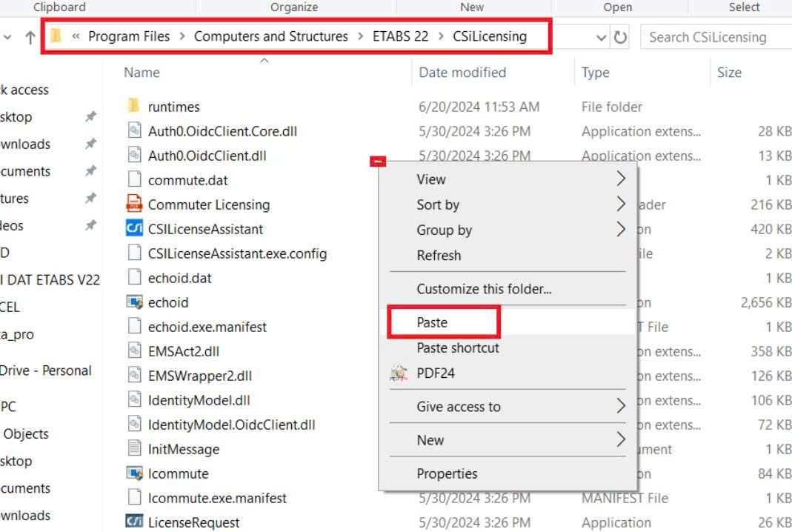Click the lcommute executable icon

tap(134, 473)
